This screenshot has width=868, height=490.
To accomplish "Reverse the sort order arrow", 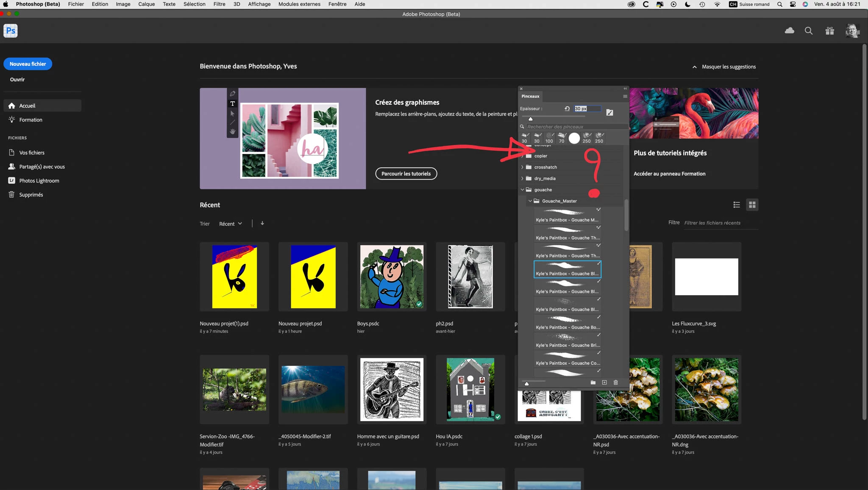I will pyautogui.click(x=262, y=223).
